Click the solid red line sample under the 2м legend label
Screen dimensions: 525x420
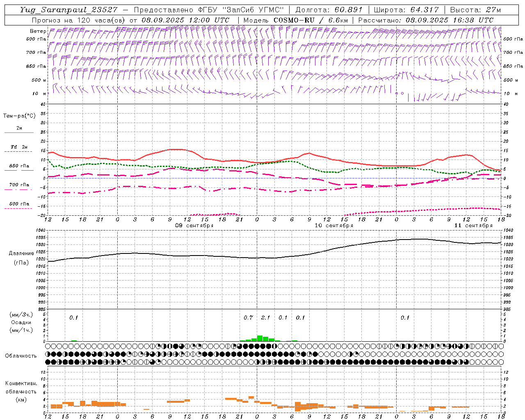(19, 133)
